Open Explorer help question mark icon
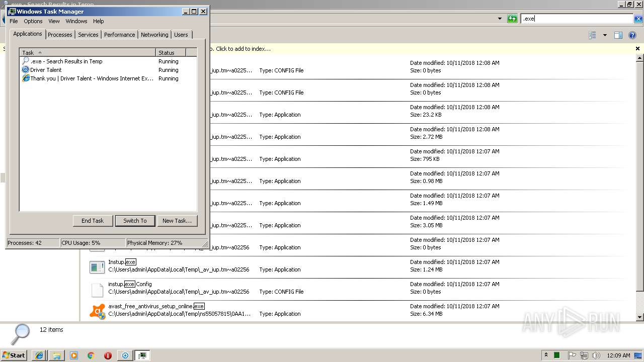The width and height of the screenshot is (644, 362). (x=632, y=35)
